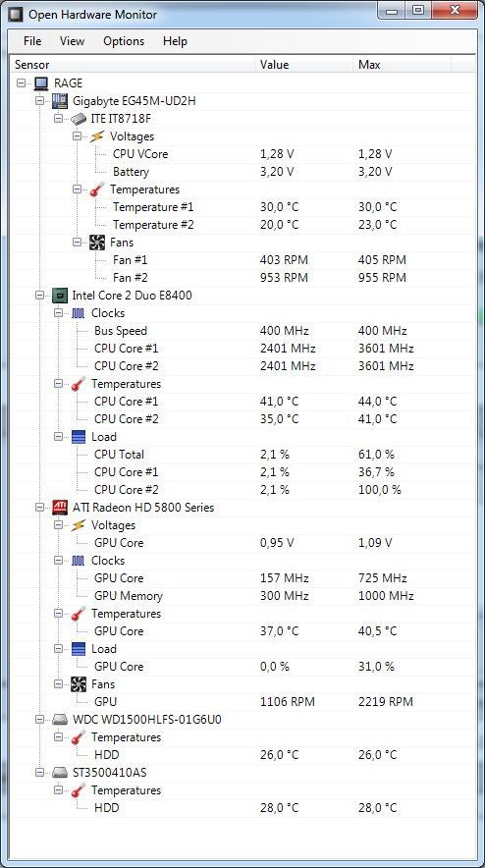Collapse the Gigabyte EG45M-UD2H node
This screenshot has width=485, height=868.
39,101
